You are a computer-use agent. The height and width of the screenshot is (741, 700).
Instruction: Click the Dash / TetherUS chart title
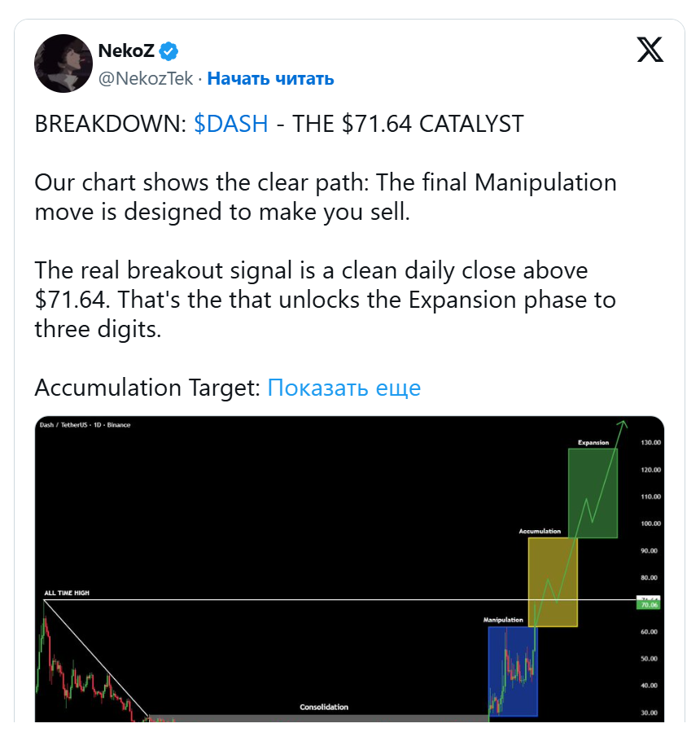(85, 425)
